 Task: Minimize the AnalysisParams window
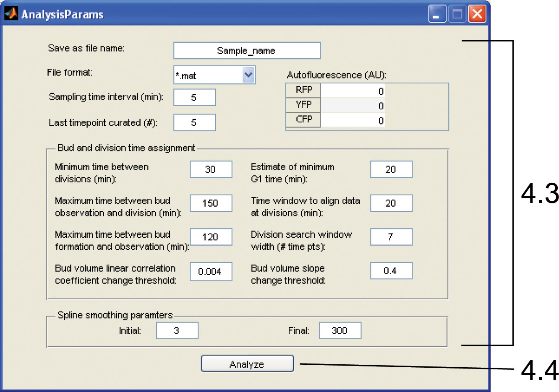coord(437,14)
